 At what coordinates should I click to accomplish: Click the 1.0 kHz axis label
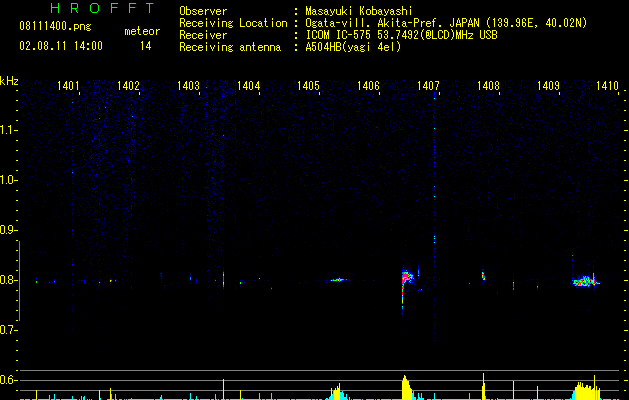click(7, 180)
